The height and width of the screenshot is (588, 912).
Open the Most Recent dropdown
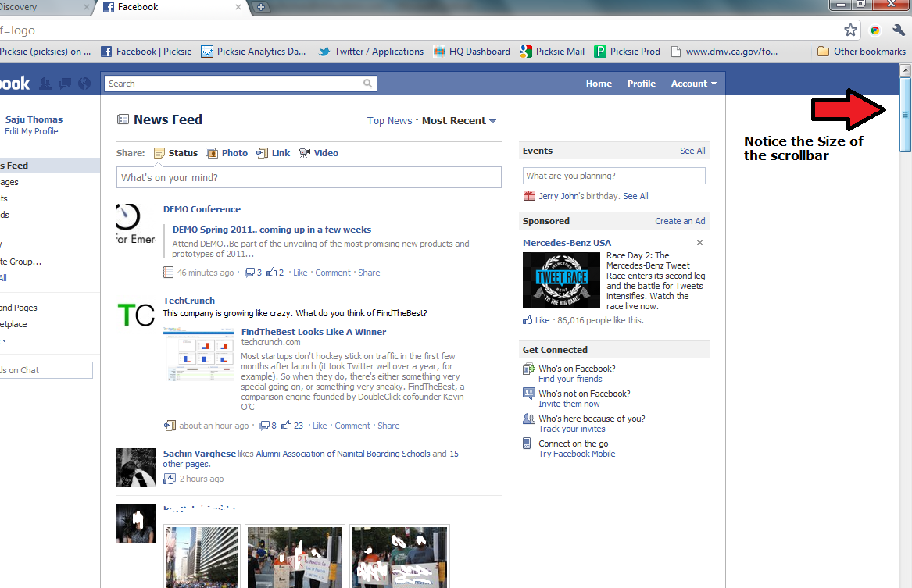459,121
